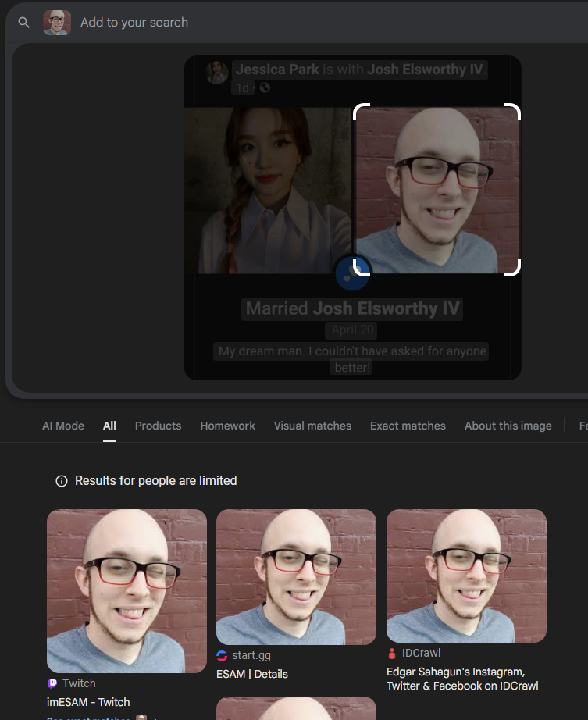Open the Homework tab
This screenshot has width=588, height=720.
[228, 426]
